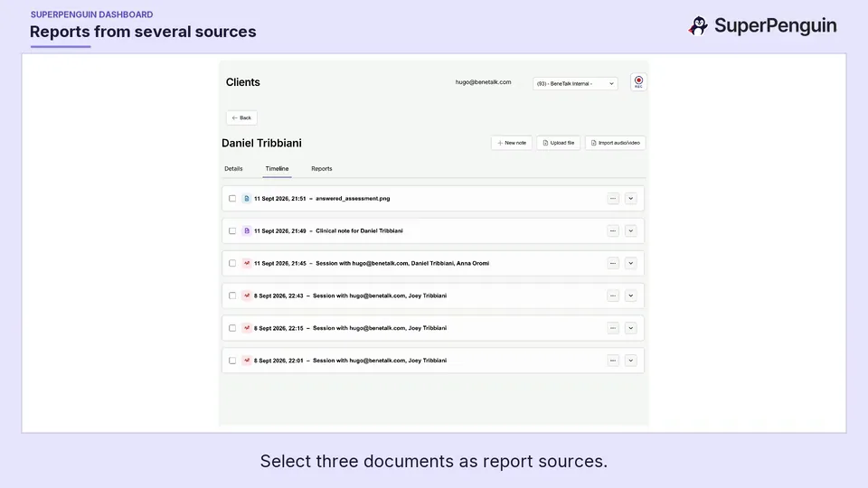Select the 8 Sept 22:15 session checkbox

[x=232, y=328]
